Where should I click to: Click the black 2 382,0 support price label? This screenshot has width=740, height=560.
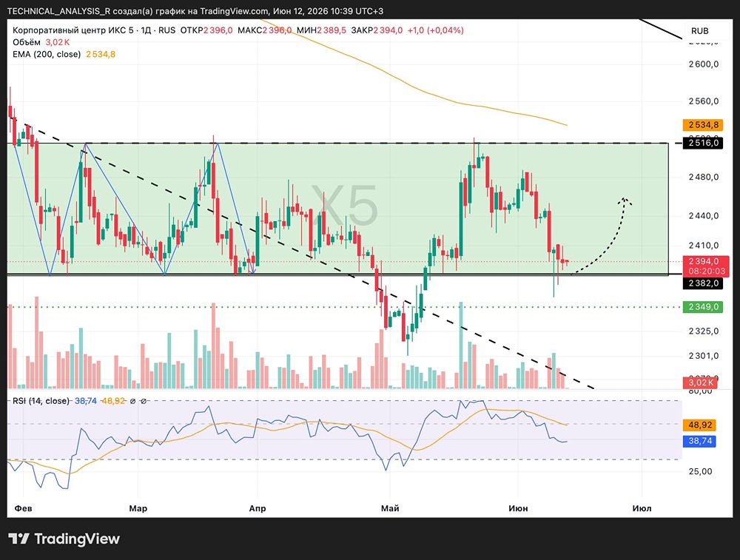coord(703,283)
